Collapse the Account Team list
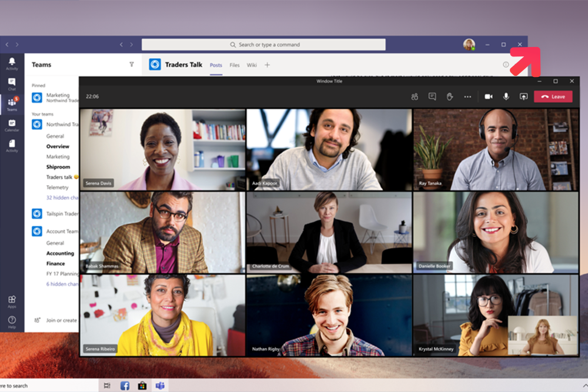 (62, 231)
